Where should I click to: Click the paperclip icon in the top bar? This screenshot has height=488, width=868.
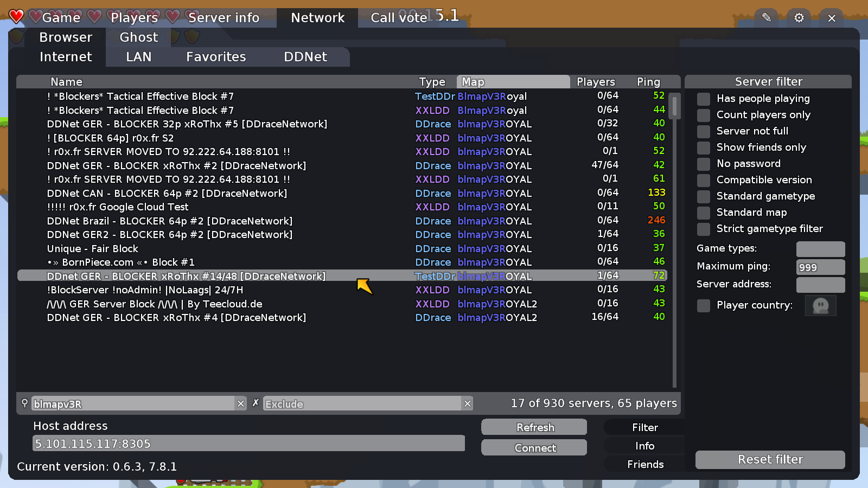[767, 17]
